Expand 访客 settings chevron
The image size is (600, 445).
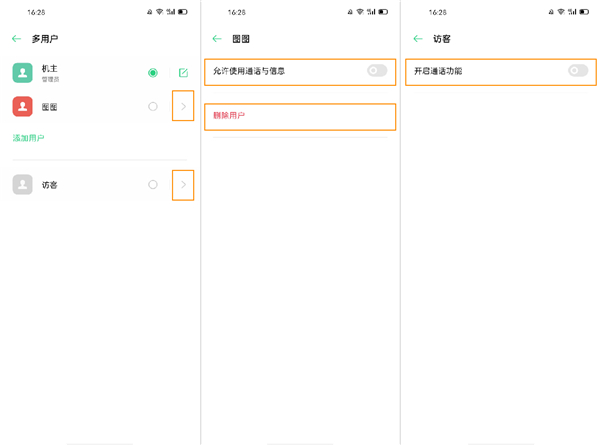pyautogui.click(x=183, y=185)
